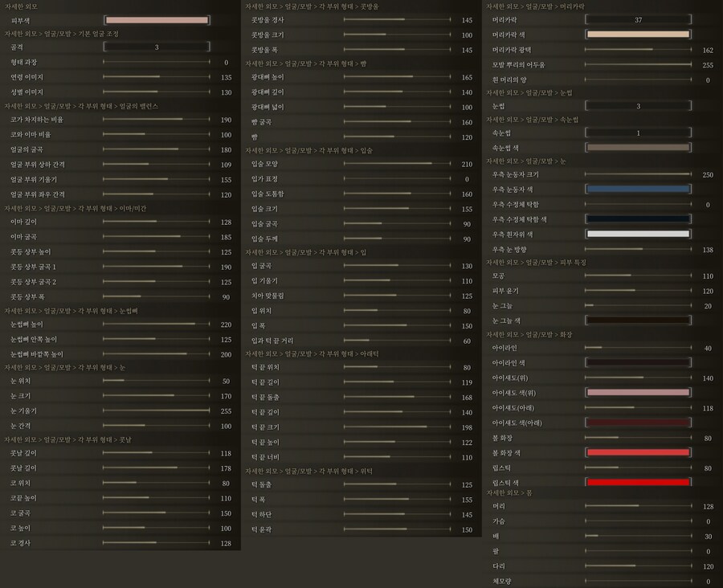Viewport: 723px width, 588px height.
Task: Open the 피부색 skin color swatch
Action: (158, 20)
